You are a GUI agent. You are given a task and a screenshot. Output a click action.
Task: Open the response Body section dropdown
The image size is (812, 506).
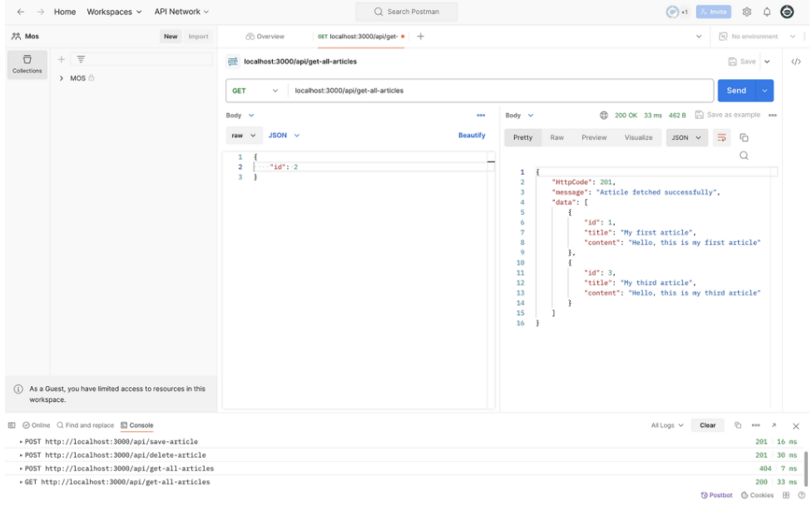tap(519, 116)
